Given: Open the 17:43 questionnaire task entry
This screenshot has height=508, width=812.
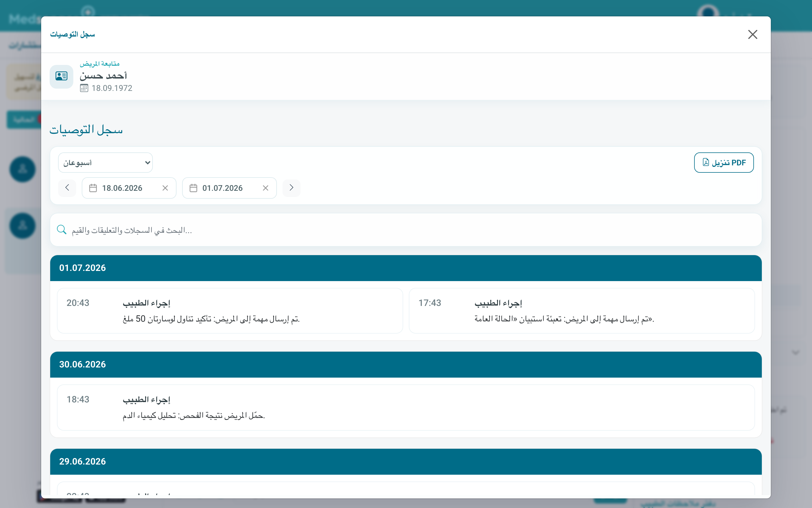Looking at the screenshot, I should [x=582, y=311].
